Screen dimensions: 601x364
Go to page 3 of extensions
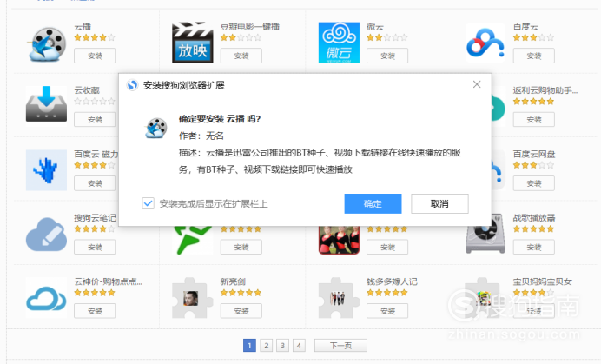pos(282,346)
